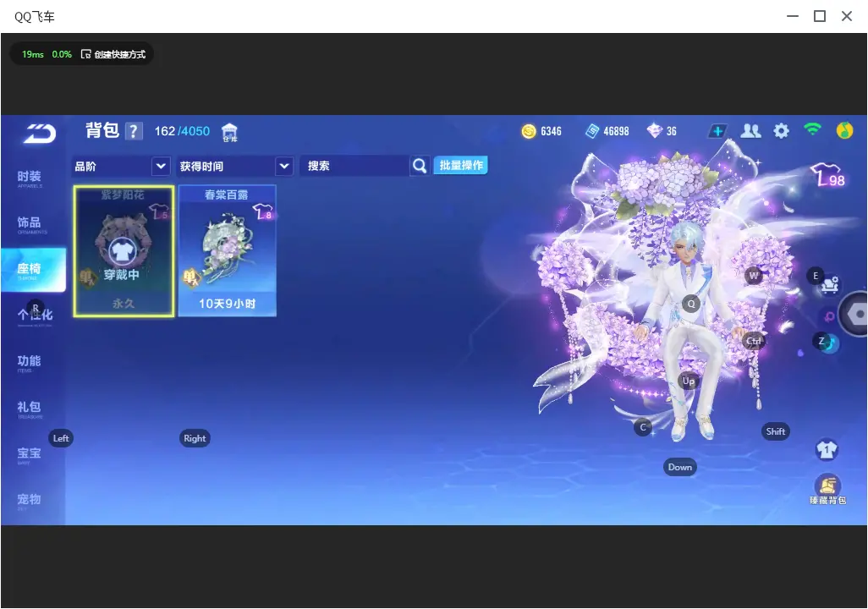The width and height of the screenshot is (868, 609).
Task: Open the settings gear icon
Action: [781, 131]
